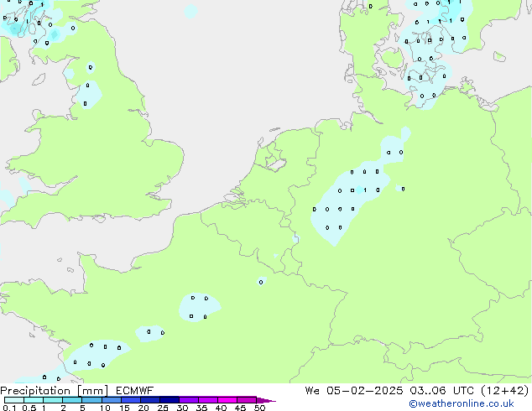Pick the 15–20 mm legend swatch
532x411 pixels.
coord(131,400)
